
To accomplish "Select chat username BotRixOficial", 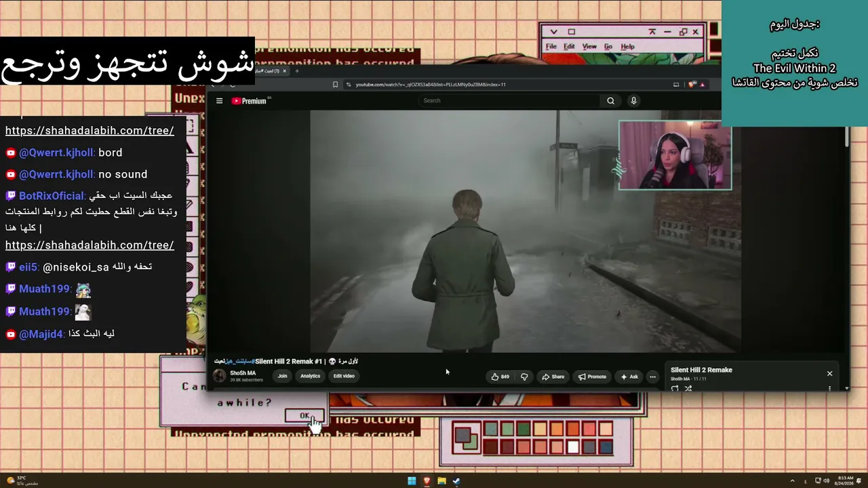I will pyautogui.click(x=52, y=196).
